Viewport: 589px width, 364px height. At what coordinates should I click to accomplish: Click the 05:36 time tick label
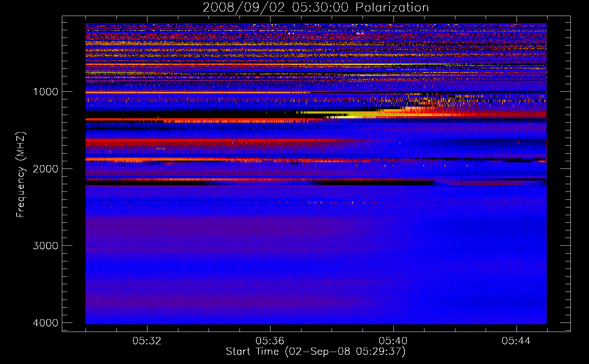tap(270, 341)
